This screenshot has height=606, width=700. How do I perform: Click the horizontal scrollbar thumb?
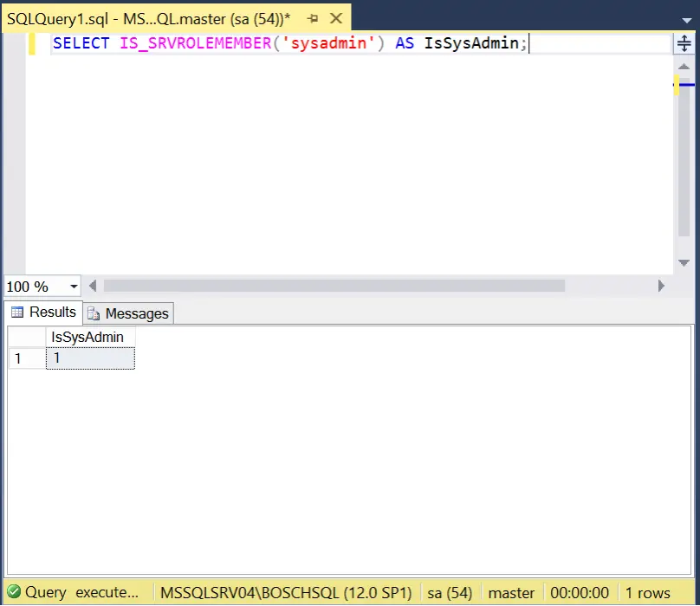point(334,286)
